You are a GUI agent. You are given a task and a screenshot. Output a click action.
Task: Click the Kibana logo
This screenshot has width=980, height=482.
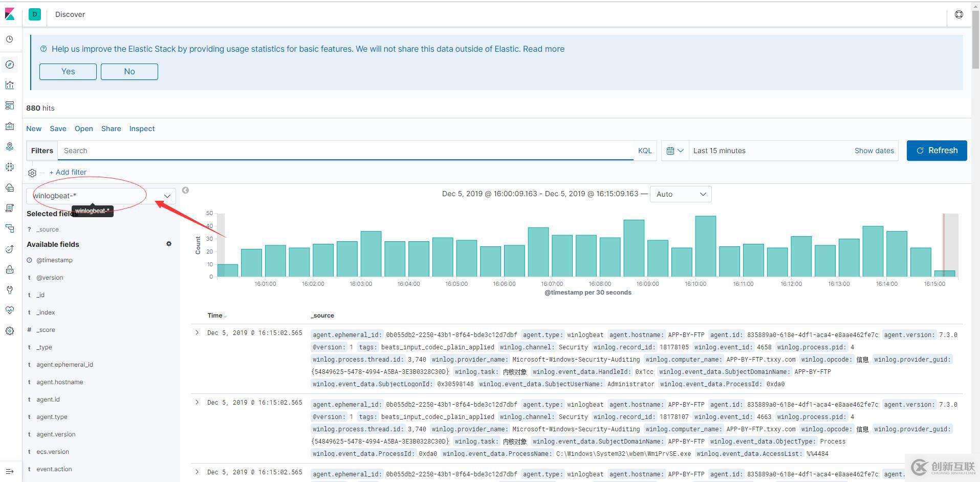click(10, 14)
